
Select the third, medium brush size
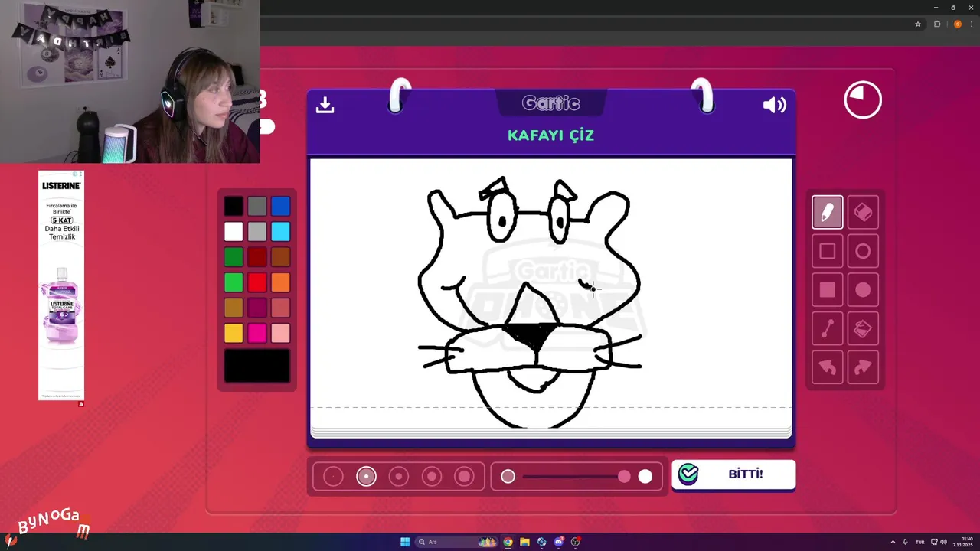[399, 477]
